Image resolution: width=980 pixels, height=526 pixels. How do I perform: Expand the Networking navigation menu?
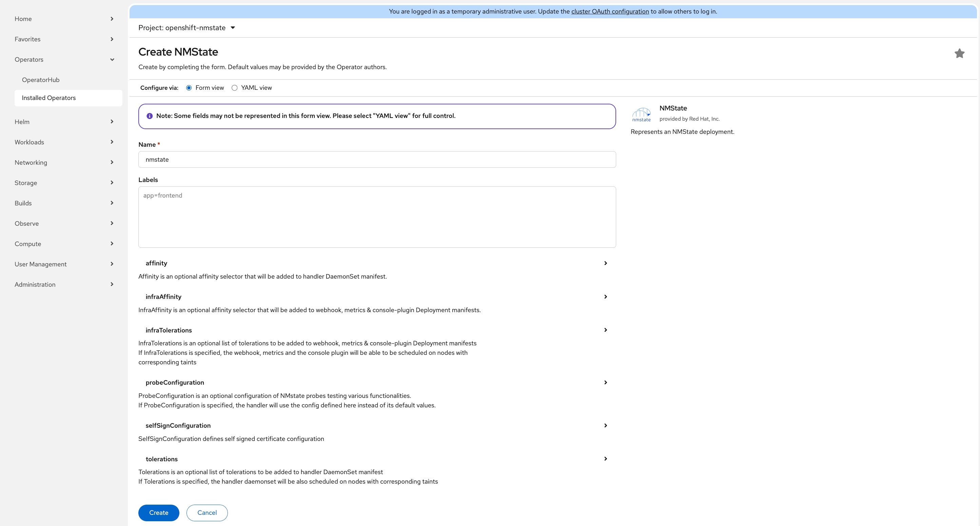point(64,162)
